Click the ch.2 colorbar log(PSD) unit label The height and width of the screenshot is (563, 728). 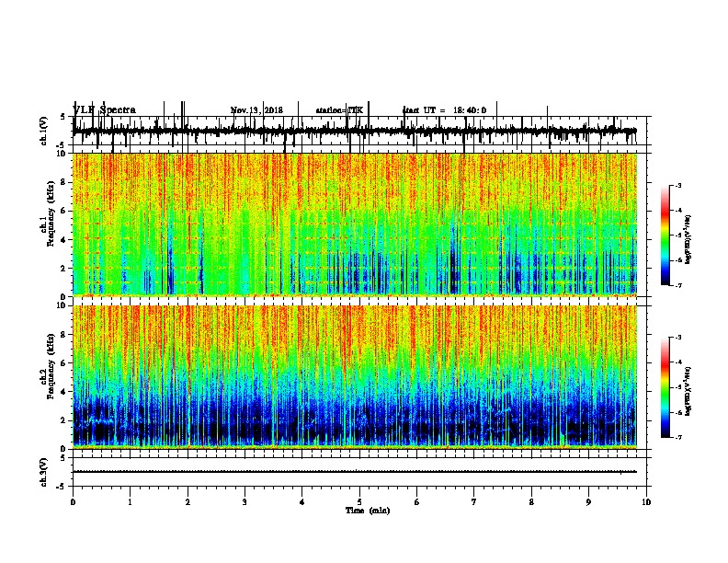coord(688,391)
